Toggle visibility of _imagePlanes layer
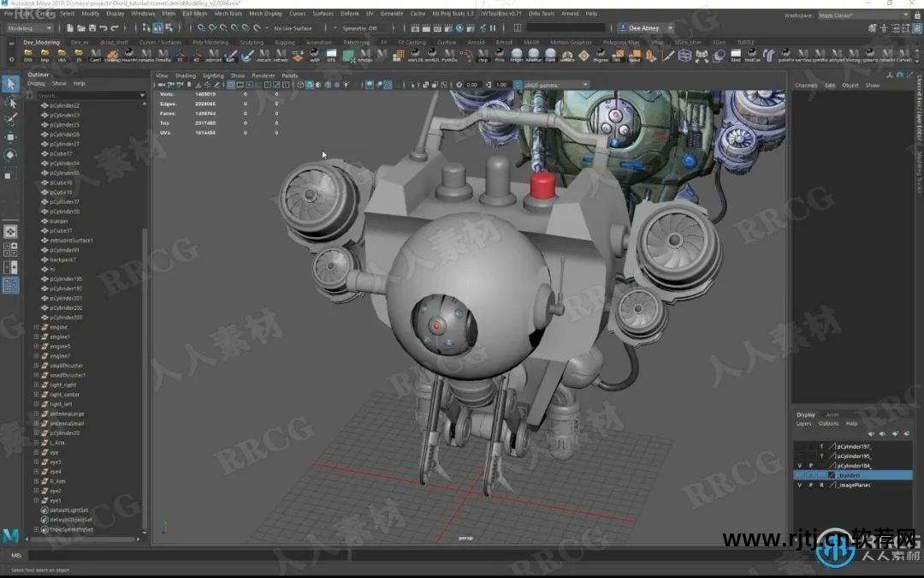Screen dimensions: 924x578 coord(799,485)
